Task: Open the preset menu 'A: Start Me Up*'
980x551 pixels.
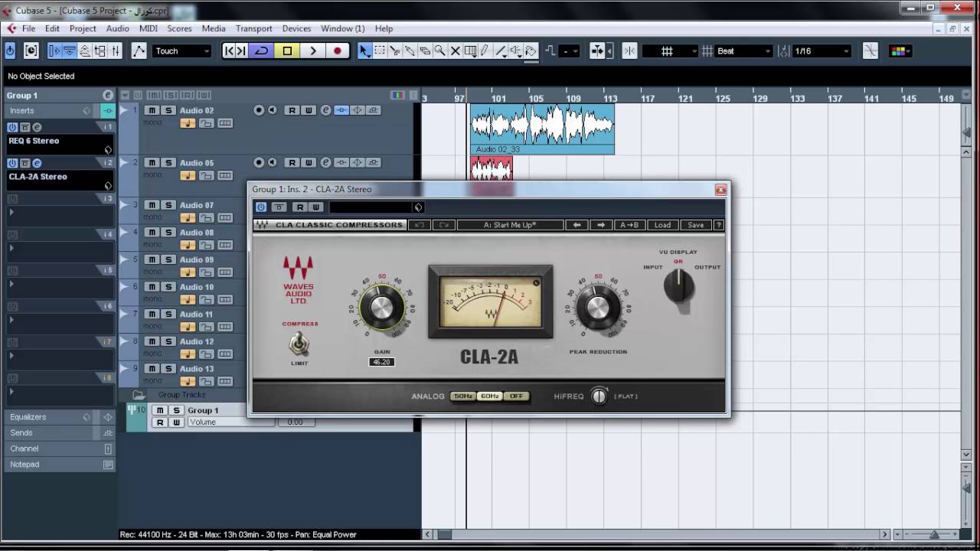Action: [x=510, y=225]
